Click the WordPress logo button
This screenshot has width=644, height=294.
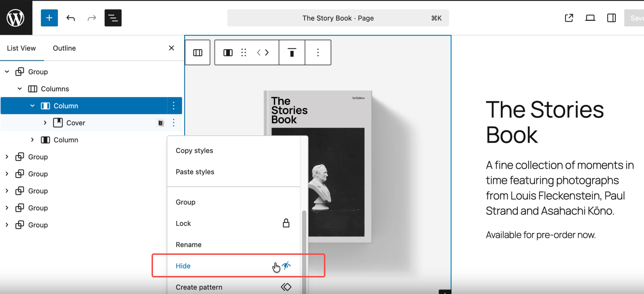pos(16,18)
